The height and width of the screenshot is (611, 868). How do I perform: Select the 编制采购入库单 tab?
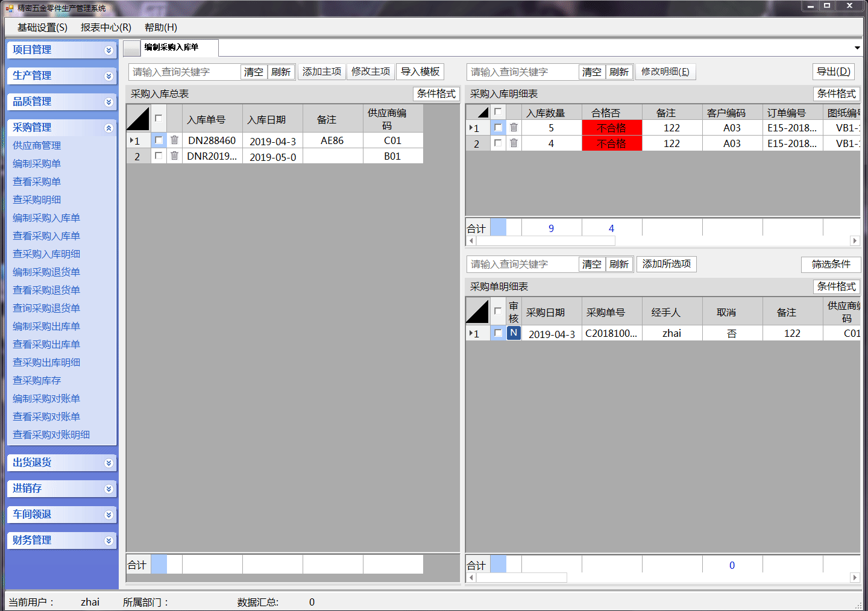pos(172,48)
